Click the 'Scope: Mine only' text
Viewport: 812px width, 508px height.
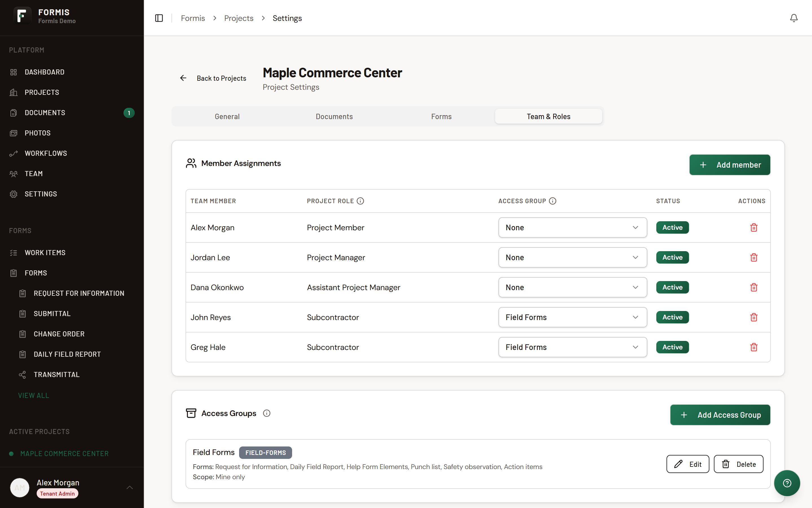(219, 477)
